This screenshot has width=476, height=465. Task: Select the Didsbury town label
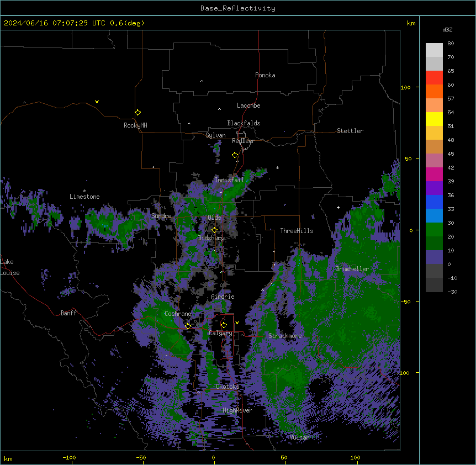tap(211, 238)
